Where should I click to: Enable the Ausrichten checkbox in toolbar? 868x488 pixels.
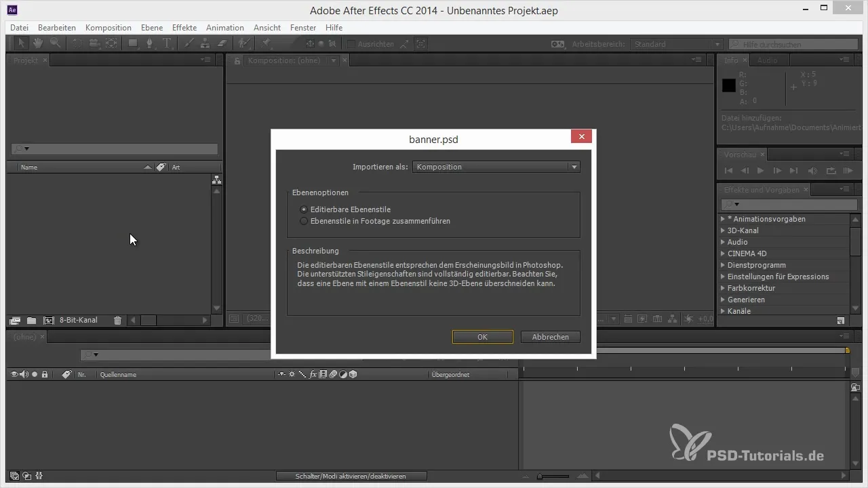(x=351, y=44)
